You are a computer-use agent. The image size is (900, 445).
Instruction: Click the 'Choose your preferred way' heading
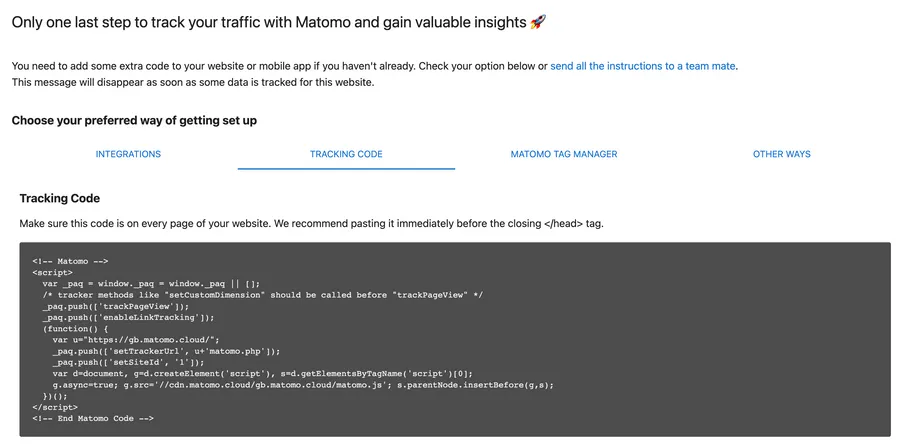click(x=134, y=120)
